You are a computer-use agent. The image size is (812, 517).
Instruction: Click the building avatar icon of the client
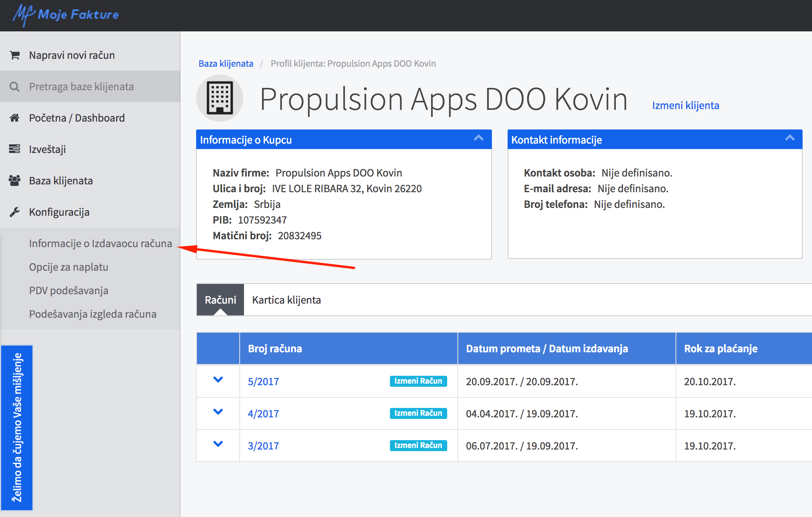point(220,98)
